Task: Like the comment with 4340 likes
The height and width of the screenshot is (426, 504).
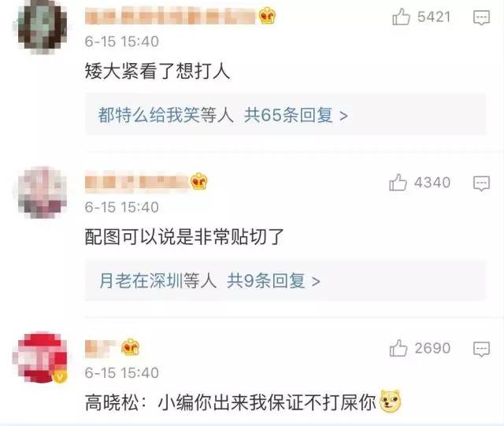Action: point(398,183)
